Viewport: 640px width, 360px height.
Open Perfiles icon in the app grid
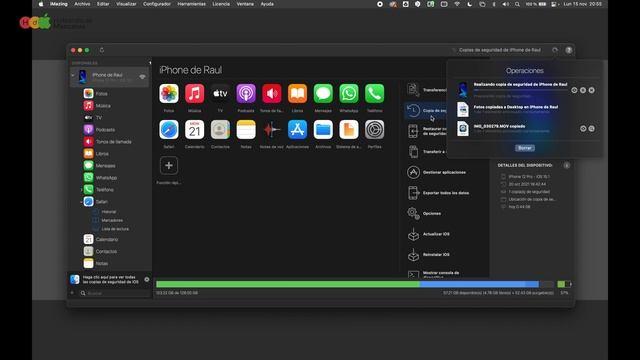[x=374, y=130]
